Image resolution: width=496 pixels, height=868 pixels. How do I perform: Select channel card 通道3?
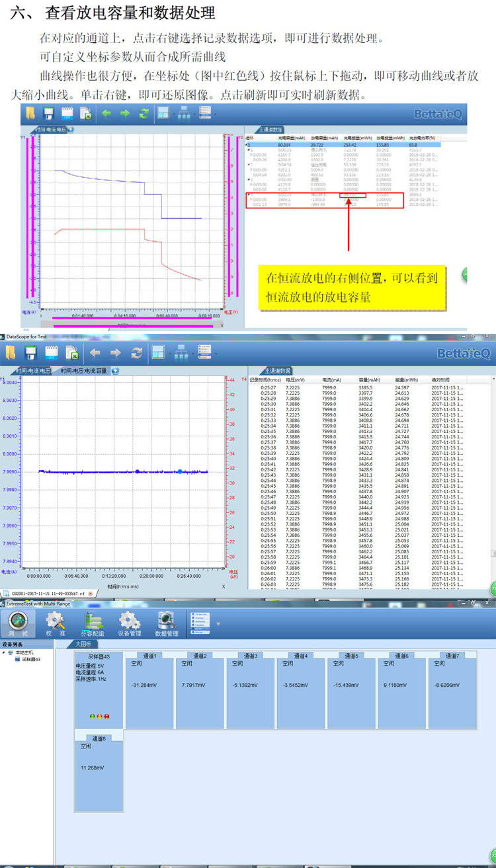(x=250, y=690)
